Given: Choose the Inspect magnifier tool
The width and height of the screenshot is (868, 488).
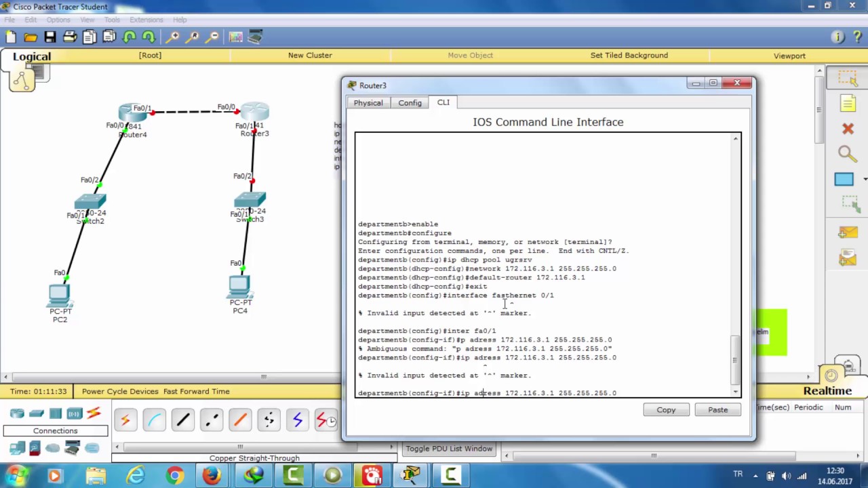Looking at the screenshot, I should click(847, 154).
